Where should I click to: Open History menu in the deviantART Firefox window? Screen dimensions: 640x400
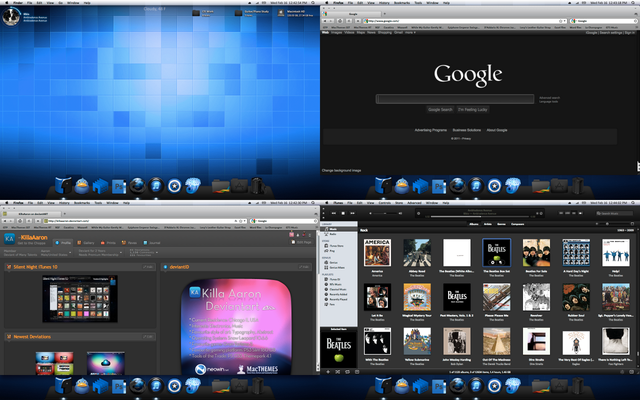coord(64,202)
